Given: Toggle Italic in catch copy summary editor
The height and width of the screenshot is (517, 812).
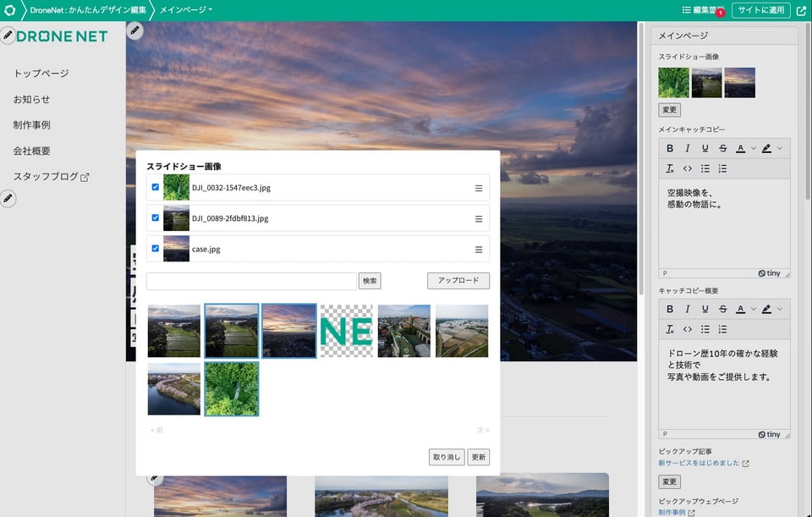Looking at the screenshot, I should click(x=687, y=309).
